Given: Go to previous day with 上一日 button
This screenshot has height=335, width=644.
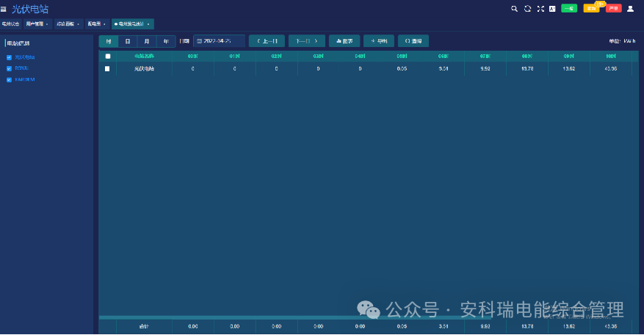Looking at the screenshot, I should (x=267, y=41).
